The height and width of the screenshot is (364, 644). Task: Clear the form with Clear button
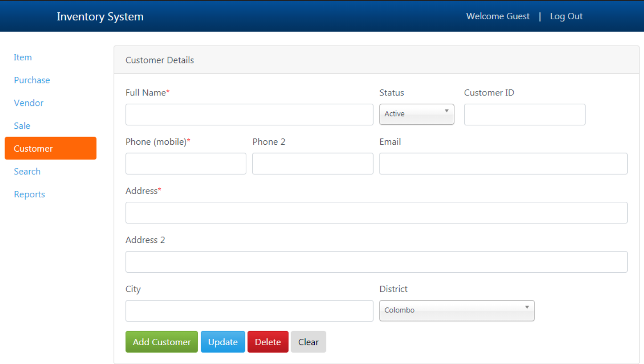[x=308, y=342]
